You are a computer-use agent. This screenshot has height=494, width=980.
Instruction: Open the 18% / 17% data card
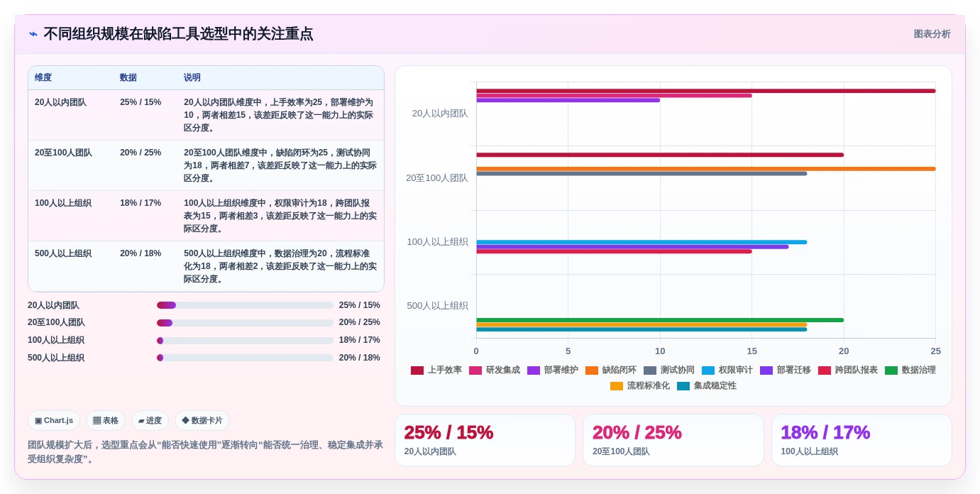pos(861,440)
